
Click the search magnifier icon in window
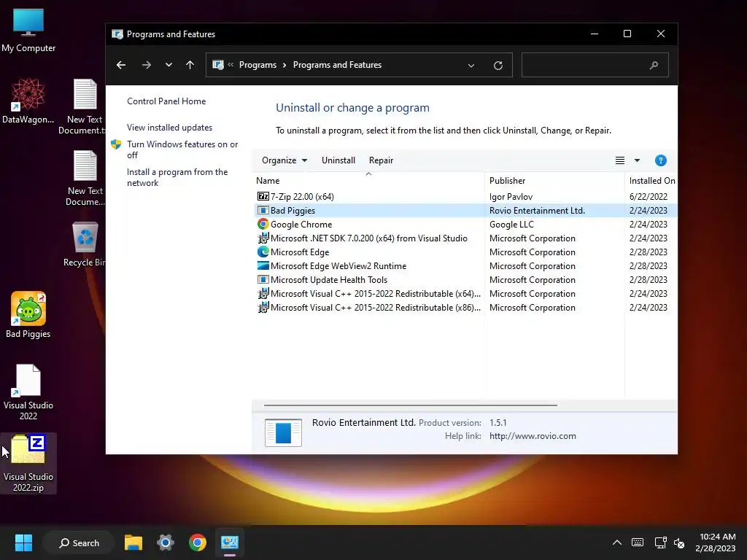click(654, 65)
